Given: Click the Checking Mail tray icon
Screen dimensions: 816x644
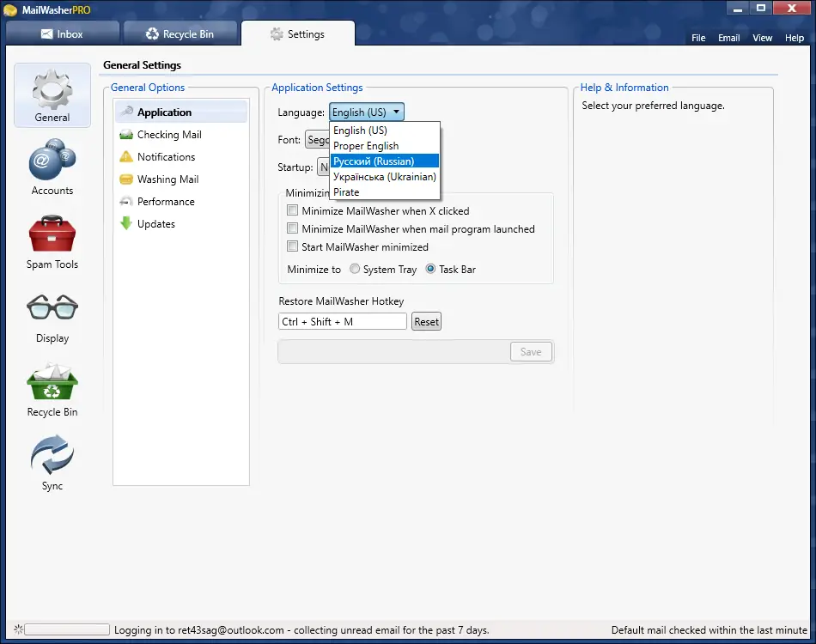Looking at the screenshot, I should [126, 135].
